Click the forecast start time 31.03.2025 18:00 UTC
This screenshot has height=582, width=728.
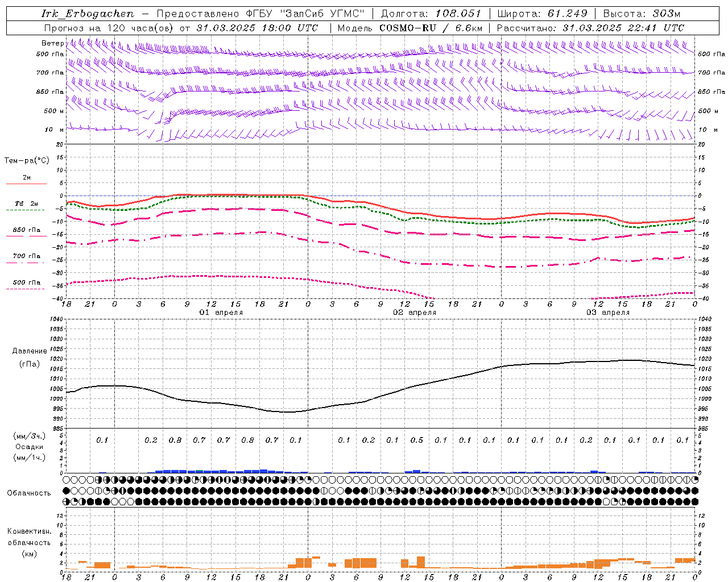(x=257, y=28)
